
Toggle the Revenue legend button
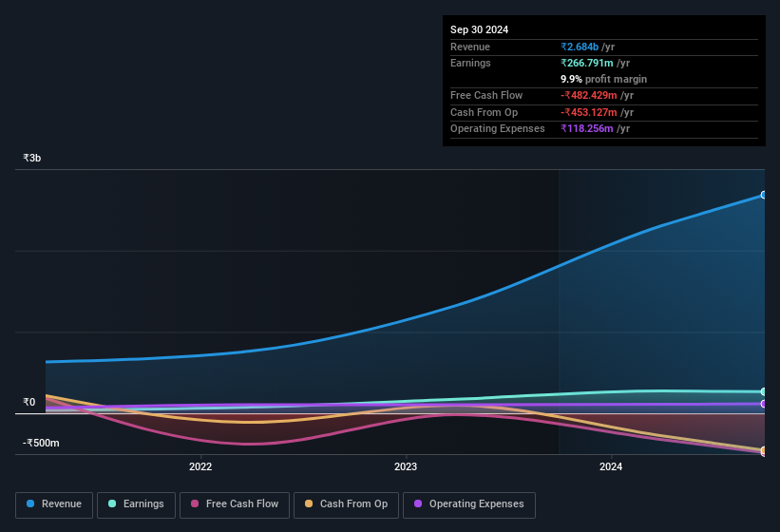tap(54, 504)
